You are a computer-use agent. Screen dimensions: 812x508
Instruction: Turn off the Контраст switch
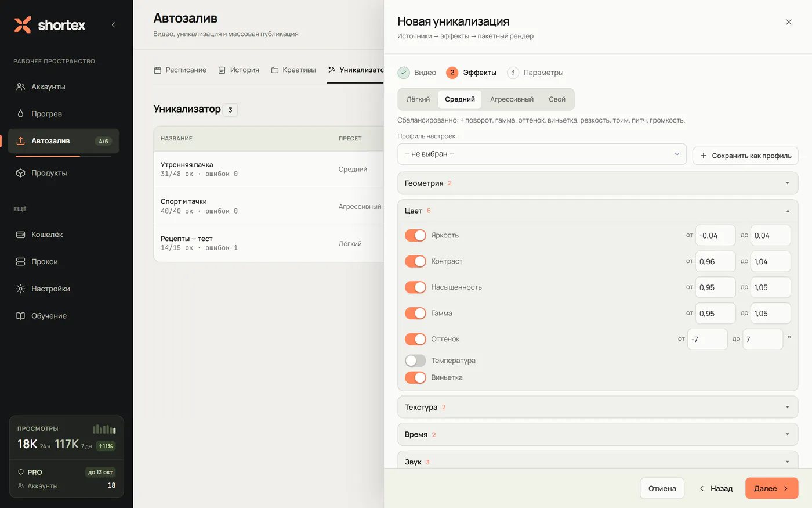point(415,261)
